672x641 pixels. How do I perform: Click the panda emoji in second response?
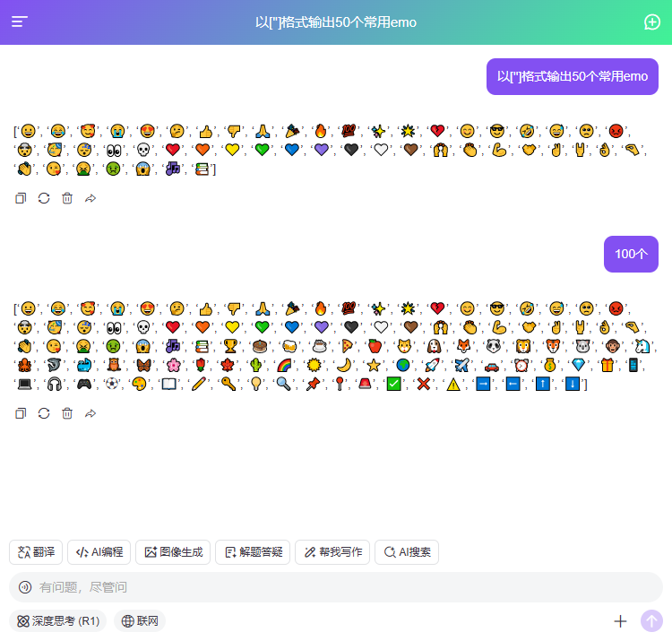click(x=494, y=345)
